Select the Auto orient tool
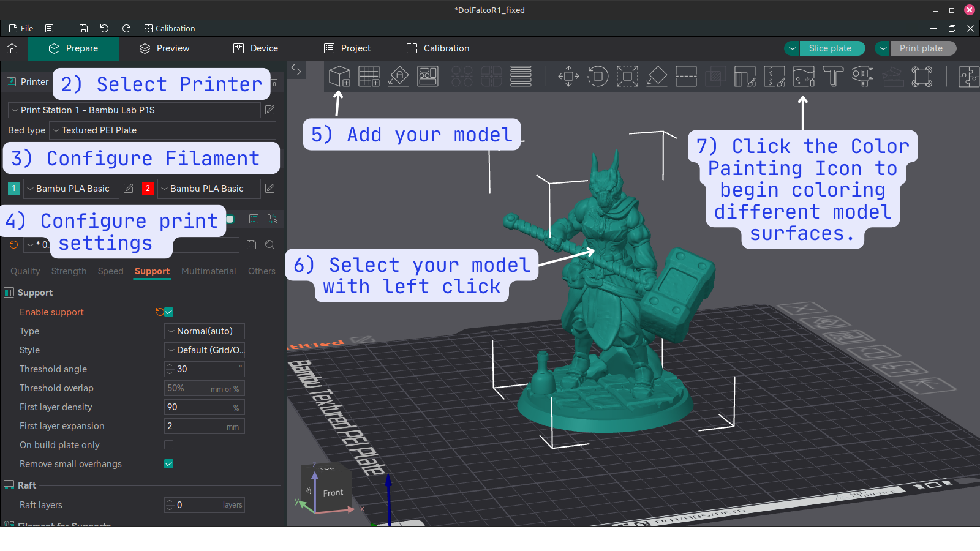This screenshot has width=980, height=551. pos(399,77)
